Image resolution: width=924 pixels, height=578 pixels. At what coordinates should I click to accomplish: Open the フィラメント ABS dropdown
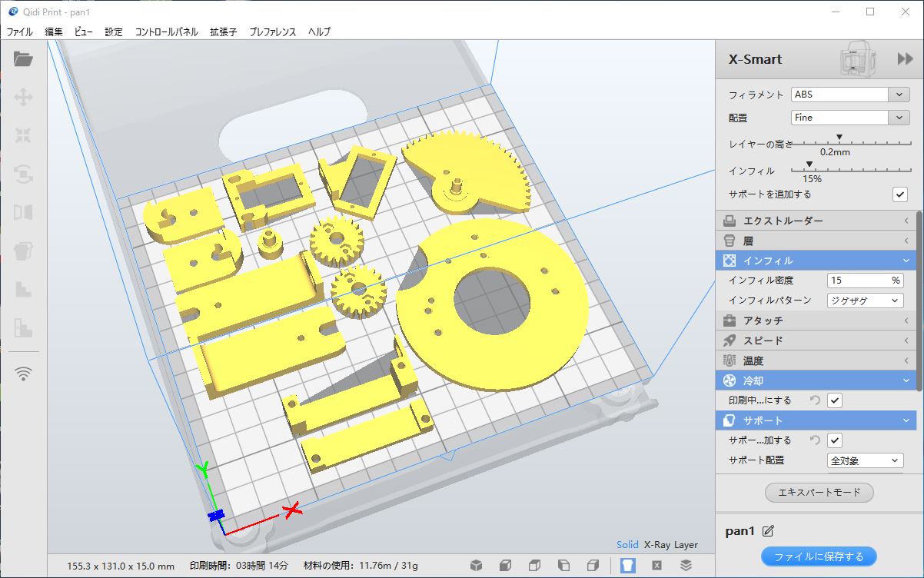coord(850,95)
